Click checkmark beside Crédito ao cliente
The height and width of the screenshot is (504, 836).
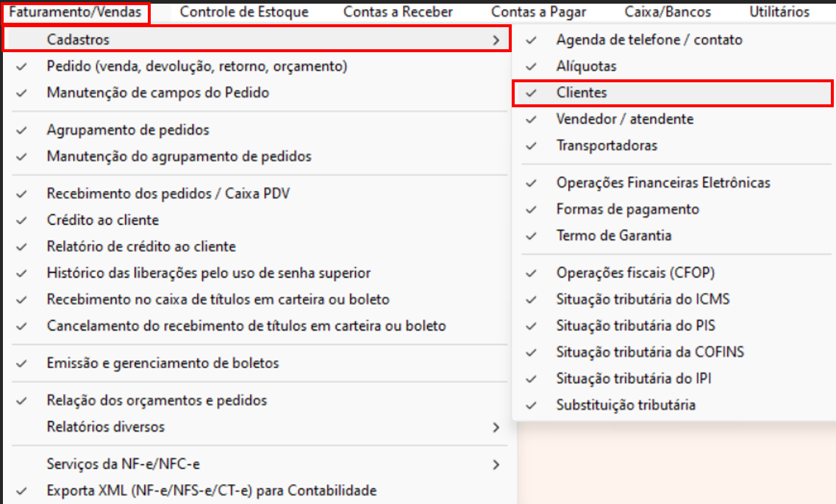21,220
